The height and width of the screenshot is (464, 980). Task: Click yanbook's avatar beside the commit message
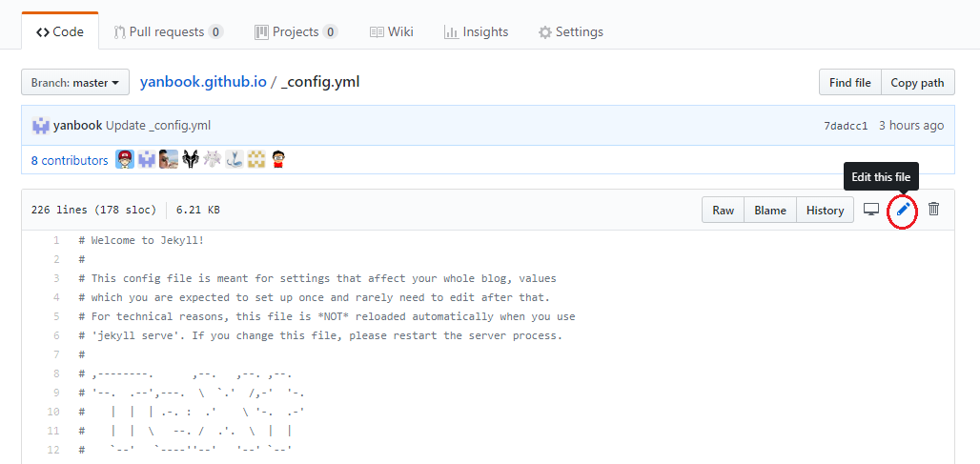click(x=41, y=126)
